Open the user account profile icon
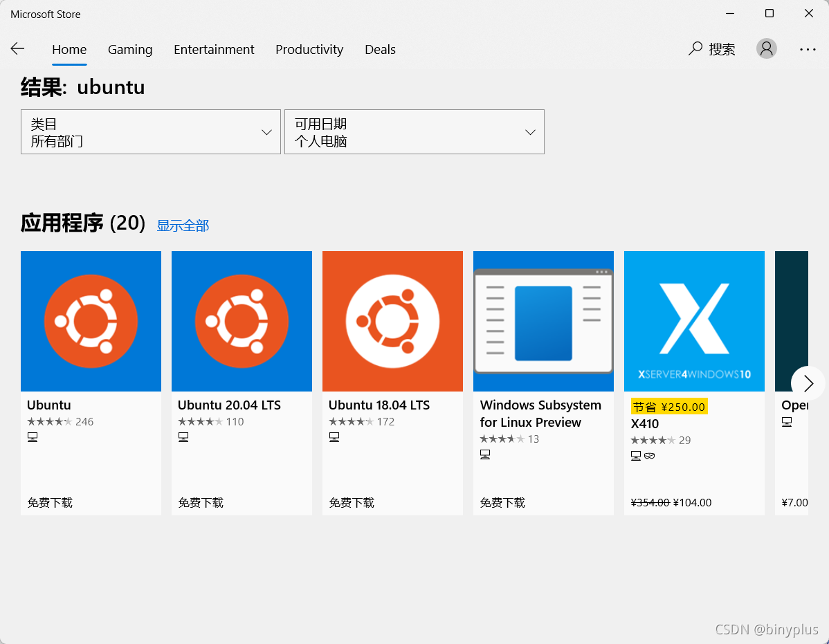This screenshot has height=644, width=829. pyautogui.click(x=766, y=48)
